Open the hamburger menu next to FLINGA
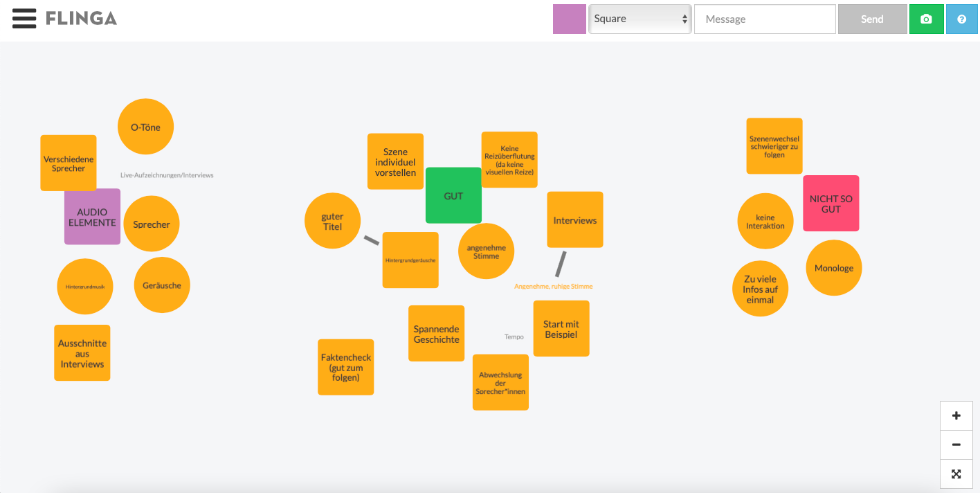980x493 pixels. tap(24, 19)
